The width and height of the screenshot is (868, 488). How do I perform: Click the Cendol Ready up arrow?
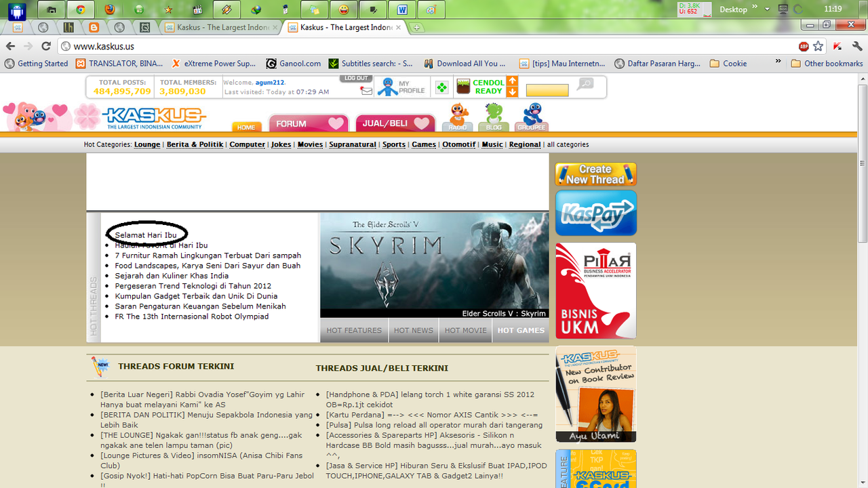513,81
